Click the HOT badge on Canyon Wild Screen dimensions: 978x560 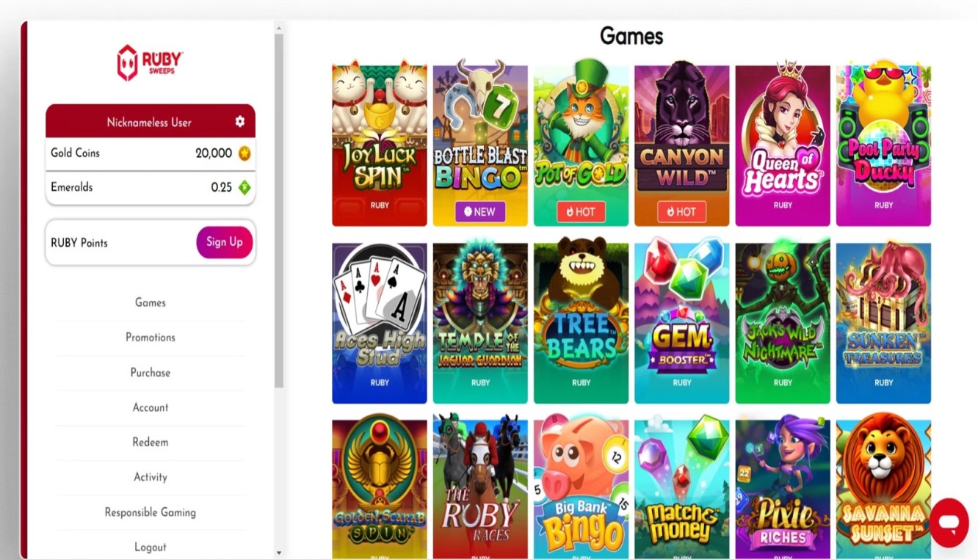681,211
